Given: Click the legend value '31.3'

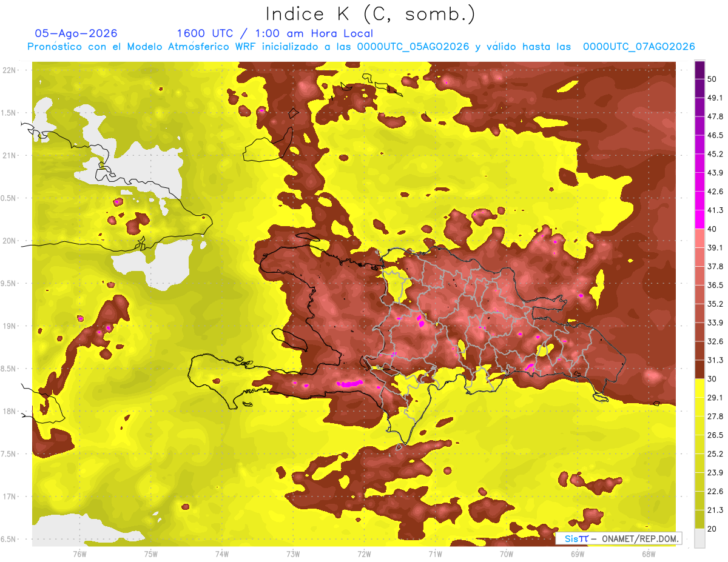Looking at the screenshot, I should (x=715, y=360).
